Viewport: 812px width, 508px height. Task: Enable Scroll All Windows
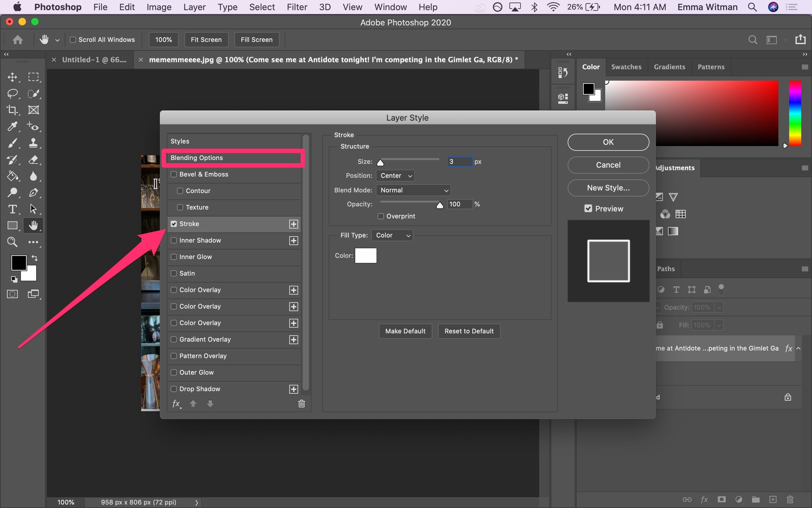pos(73,40)
